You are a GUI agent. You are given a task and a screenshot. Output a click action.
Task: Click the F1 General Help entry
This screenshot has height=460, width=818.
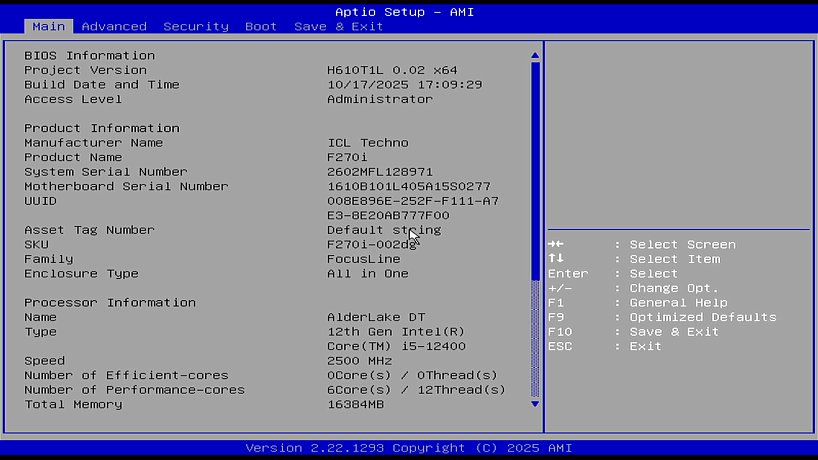point(637,302)
